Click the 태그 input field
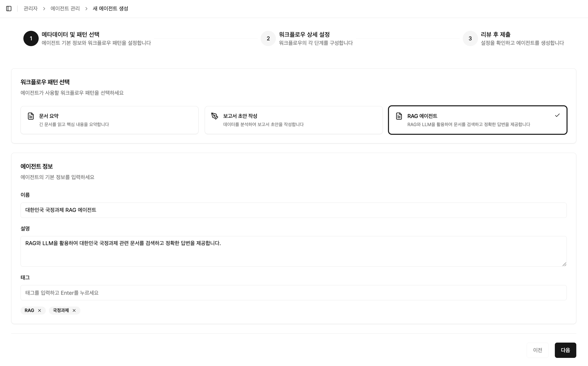 293,293
